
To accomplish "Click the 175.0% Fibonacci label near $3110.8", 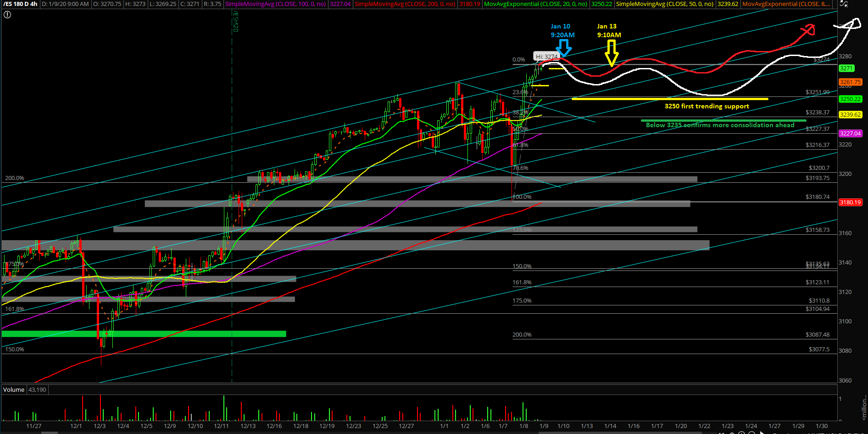I will 522,301.
